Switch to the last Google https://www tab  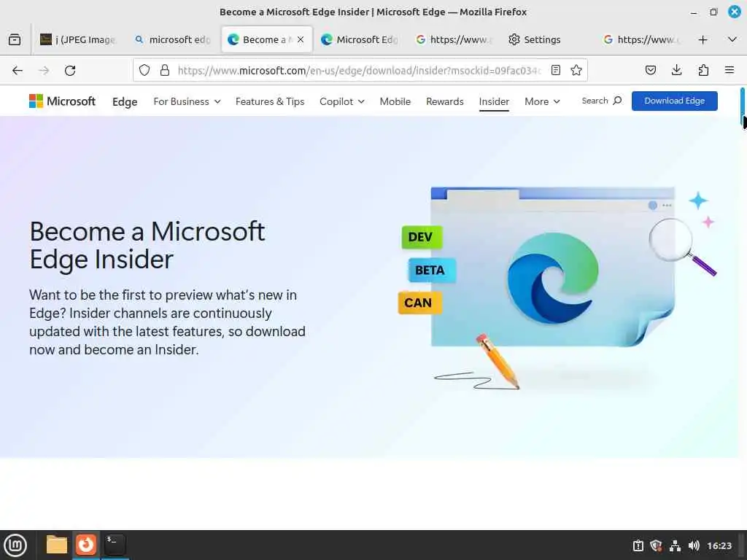(642, 39)
